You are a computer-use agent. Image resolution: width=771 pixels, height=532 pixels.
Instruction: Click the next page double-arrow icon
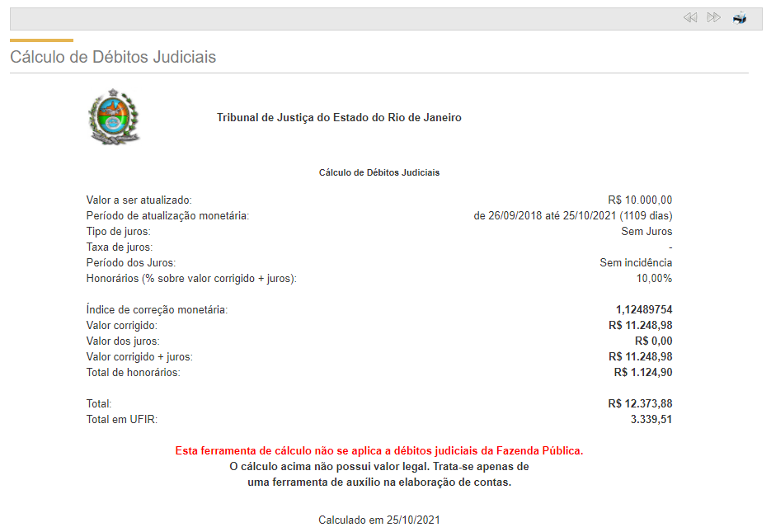(x=714, y=17)
